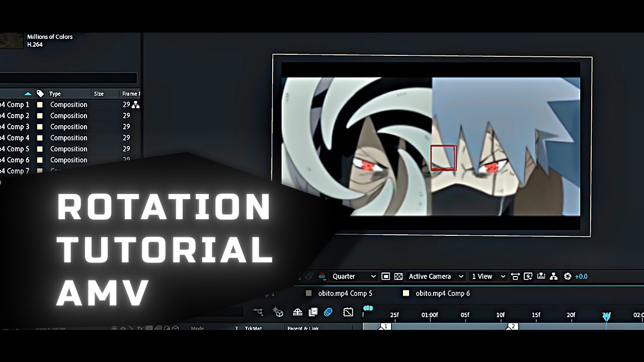The width and height of the screenshot is (644, 362).
Task: Switch to obito.mp4 Comp 6 tab
Action: (x=443, y=293)
